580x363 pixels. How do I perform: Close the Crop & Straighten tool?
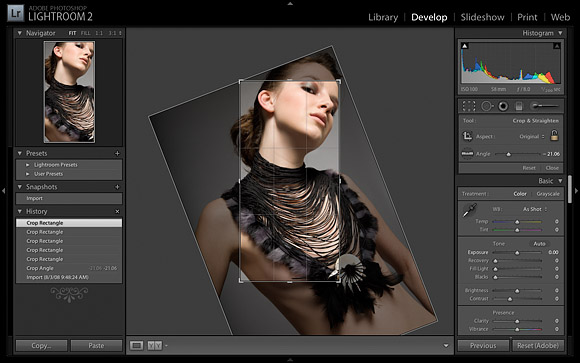coord(552,168)
